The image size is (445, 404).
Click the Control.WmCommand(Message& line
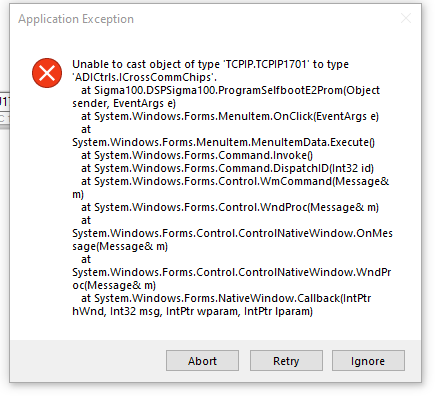[x=235, y=181]
